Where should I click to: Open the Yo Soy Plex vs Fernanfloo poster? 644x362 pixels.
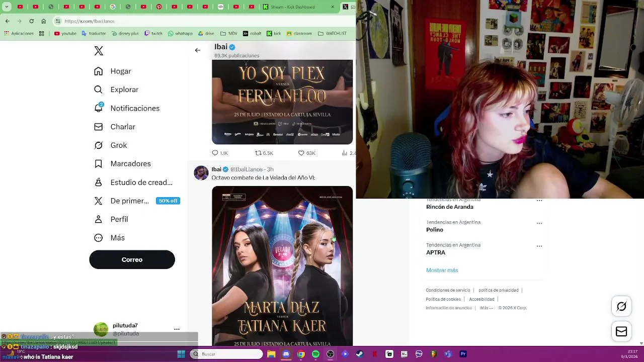282,102
